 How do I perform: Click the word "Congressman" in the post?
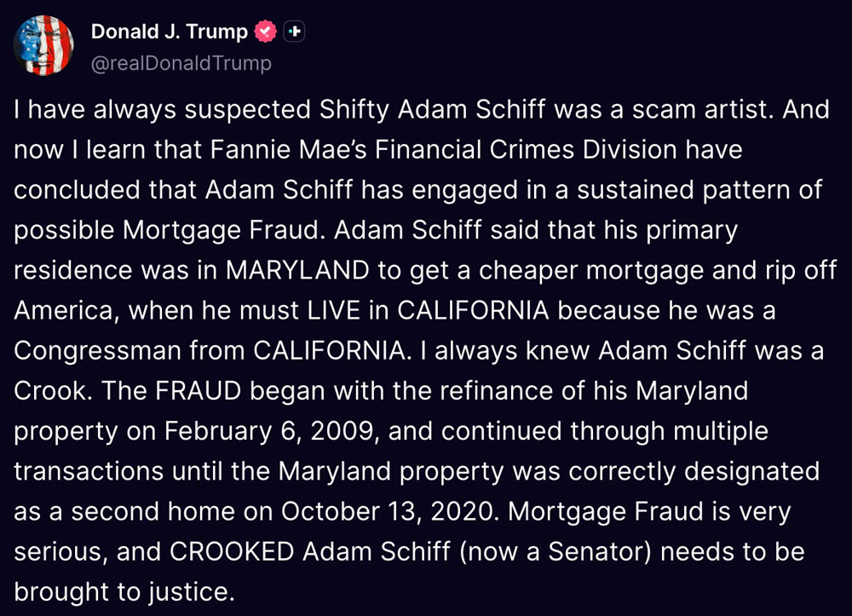click(97, 352)
